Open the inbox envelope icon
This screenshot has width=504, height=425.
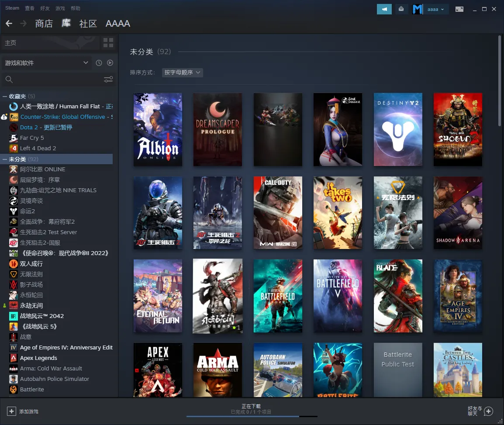[401, 9]
